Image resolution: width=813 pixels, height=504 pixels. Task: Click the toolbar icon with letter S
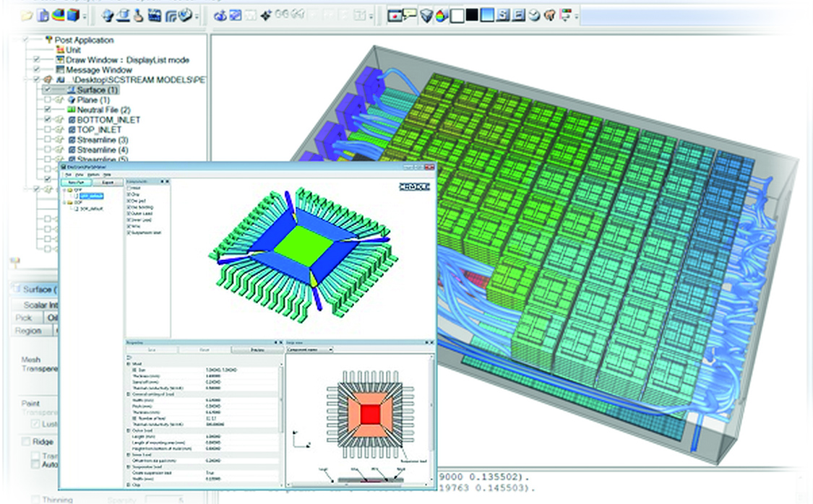coord(502,16)
